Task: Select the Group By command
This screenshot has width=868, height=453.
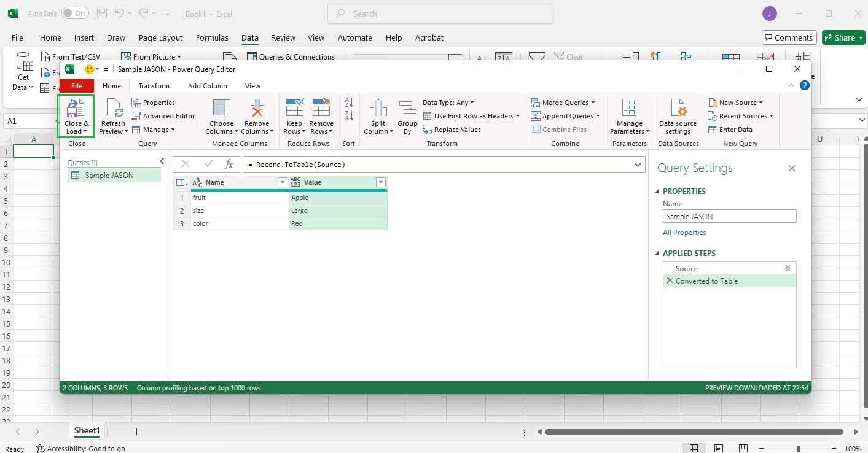Action: [x=407, y=117]
